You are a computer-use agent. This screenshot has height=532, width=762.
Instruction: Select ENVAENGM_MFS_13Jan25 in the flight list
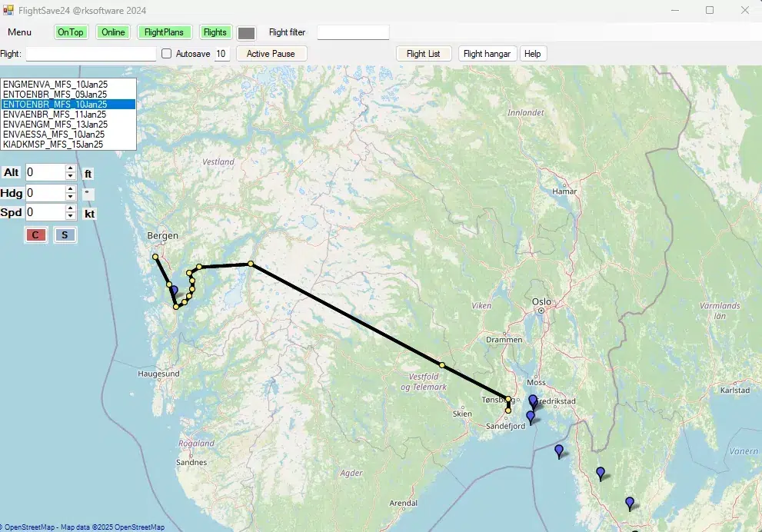[x=53, y=124]
